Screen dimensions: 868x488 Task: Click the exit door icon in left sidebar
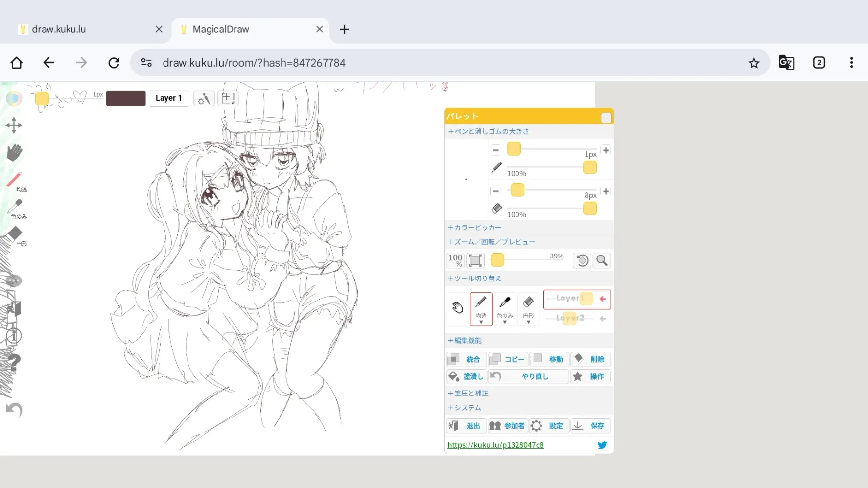click(14, 308)
